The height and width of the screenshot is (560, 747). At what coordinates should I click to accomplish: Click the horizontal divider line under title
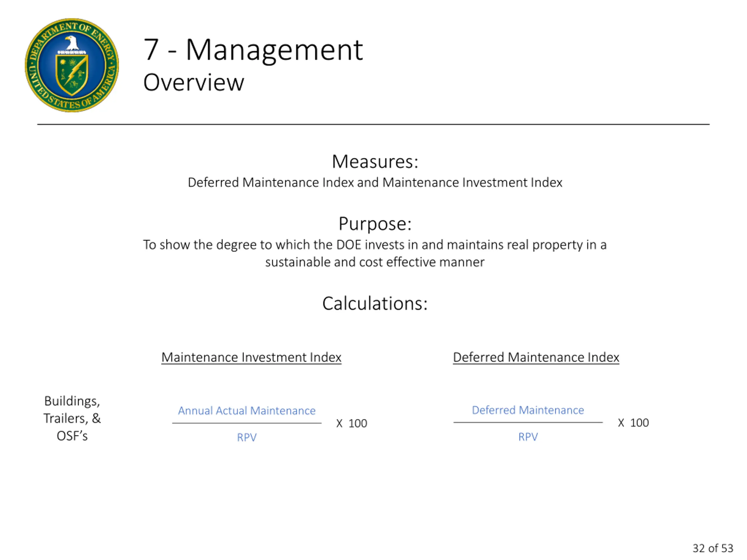pos(373,124)
